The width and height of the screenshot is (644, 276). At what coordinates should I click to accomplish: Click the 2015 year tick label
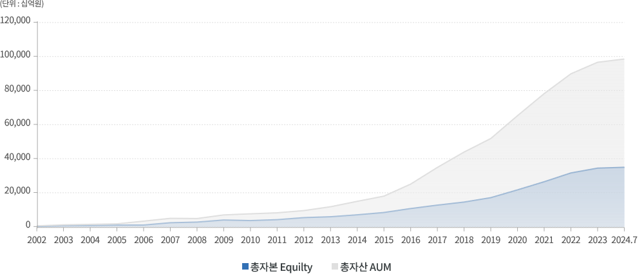[x=384, y=241]
